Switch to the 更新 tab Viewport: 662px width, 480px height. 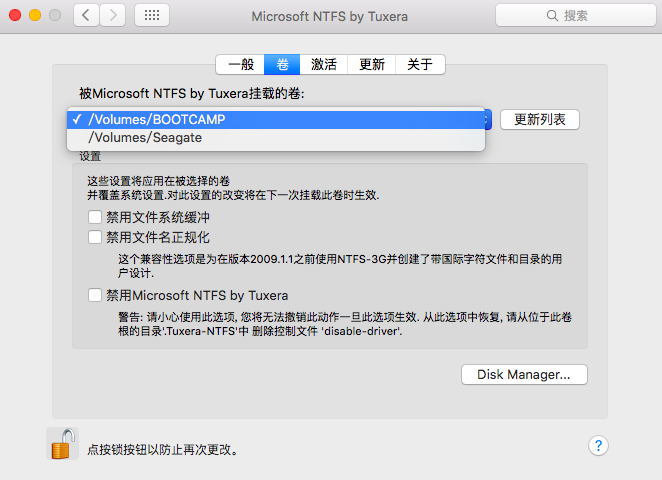(371, 64)
